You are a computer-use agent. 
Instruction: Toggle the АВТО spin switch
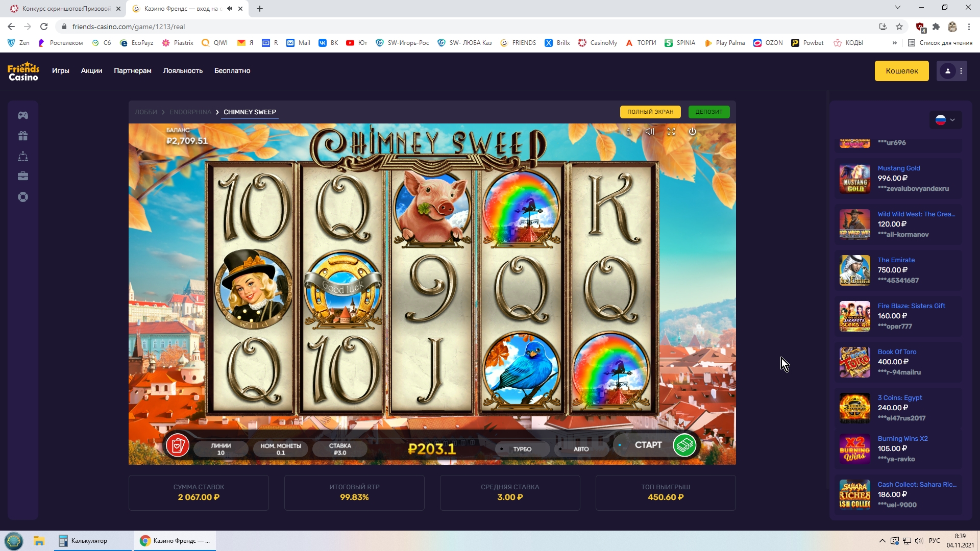coord(581,449)
